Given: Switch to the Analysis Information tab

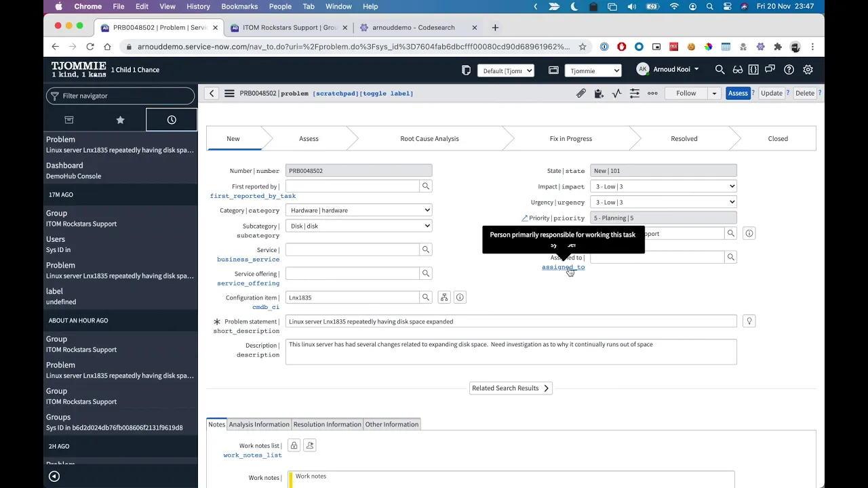Looking at the screenshot, I should tap(258, 424).
